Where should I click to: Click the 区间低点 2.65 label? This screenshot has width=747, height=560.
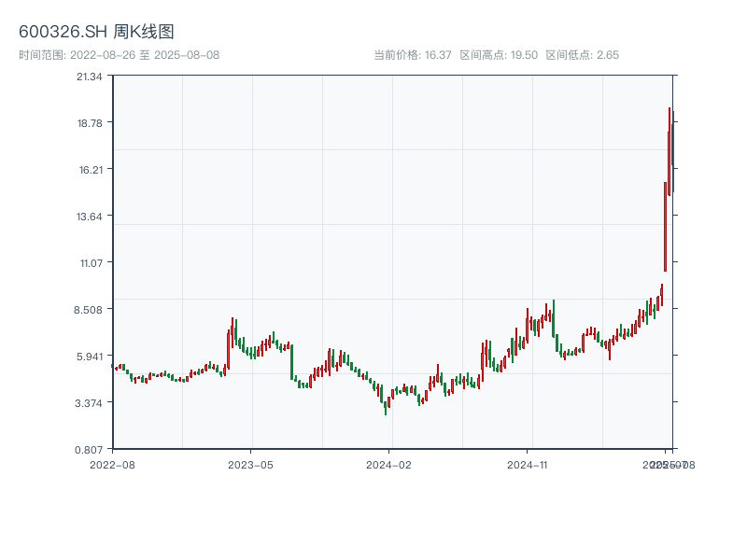pyautogui.click(x=582, y=55)
